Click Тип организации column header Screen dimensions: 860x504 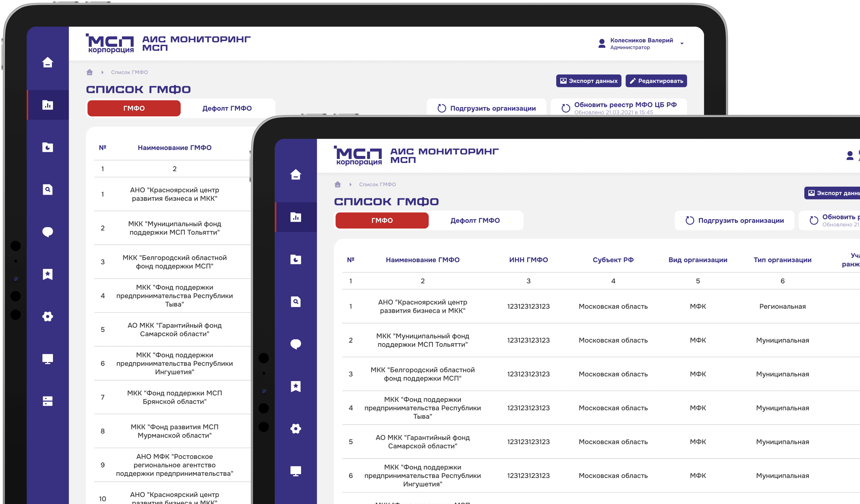782,260
